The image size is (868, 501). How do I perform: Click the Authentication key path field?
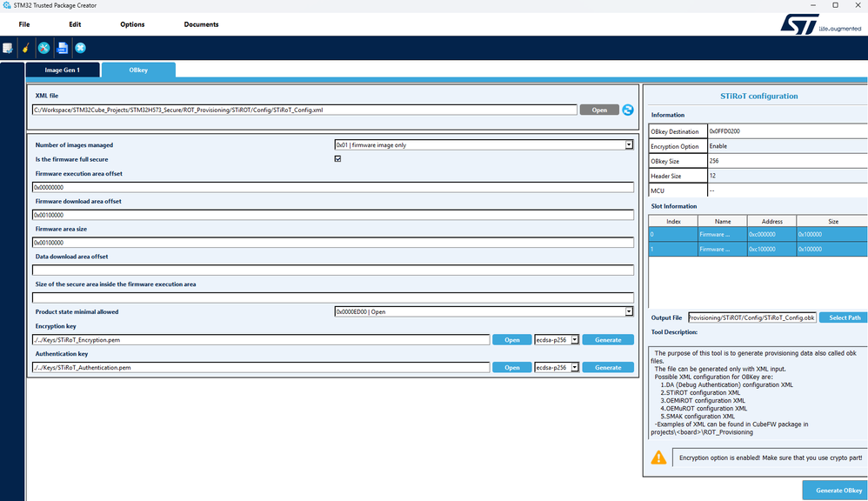click(x=261, y=368)
